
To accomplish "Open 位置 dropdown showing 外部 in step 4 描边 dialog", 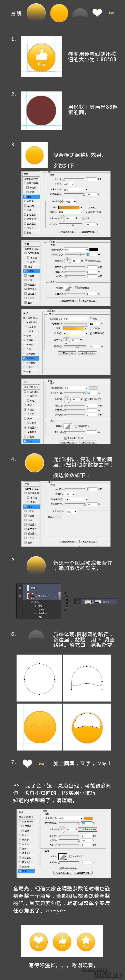I will click(69, 494).
